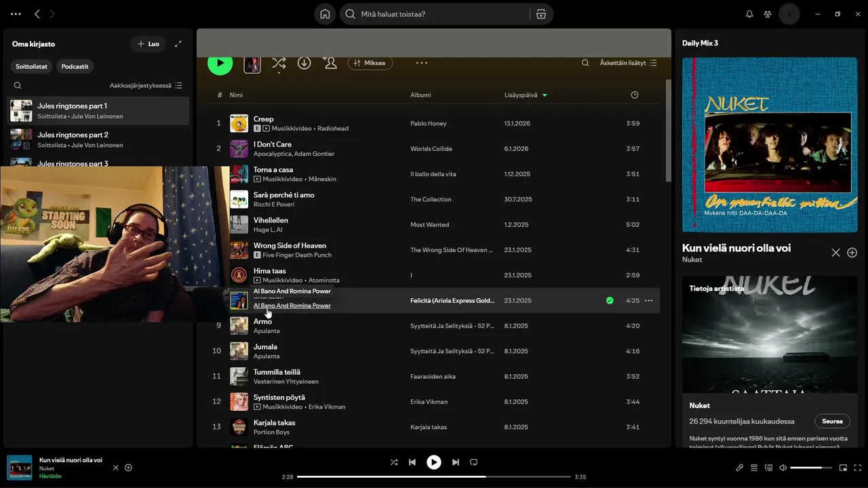Toggle repeat in the playback bar
The image size is (868, 488).
(474, 462)
